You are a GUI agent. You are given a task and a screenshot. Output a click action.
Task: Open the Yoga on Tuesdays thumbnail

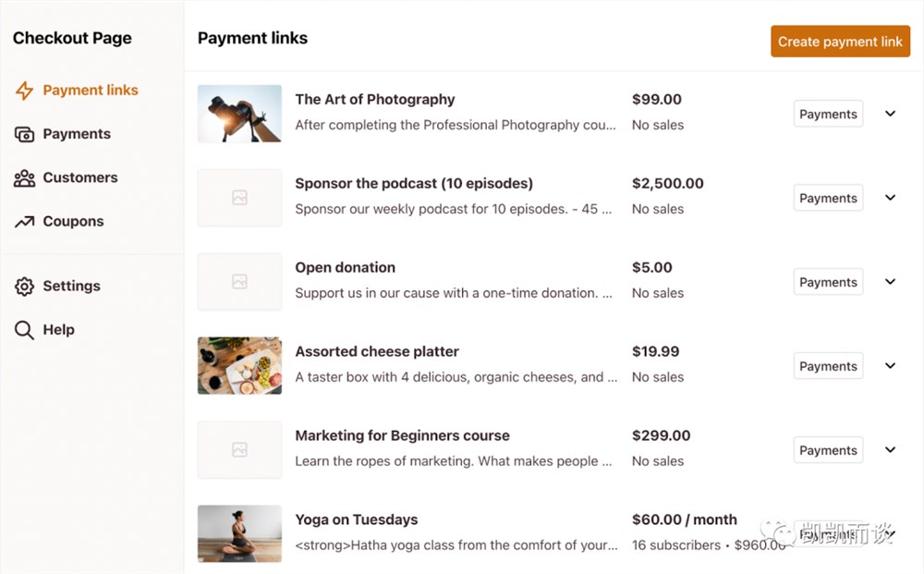[239, 533]
